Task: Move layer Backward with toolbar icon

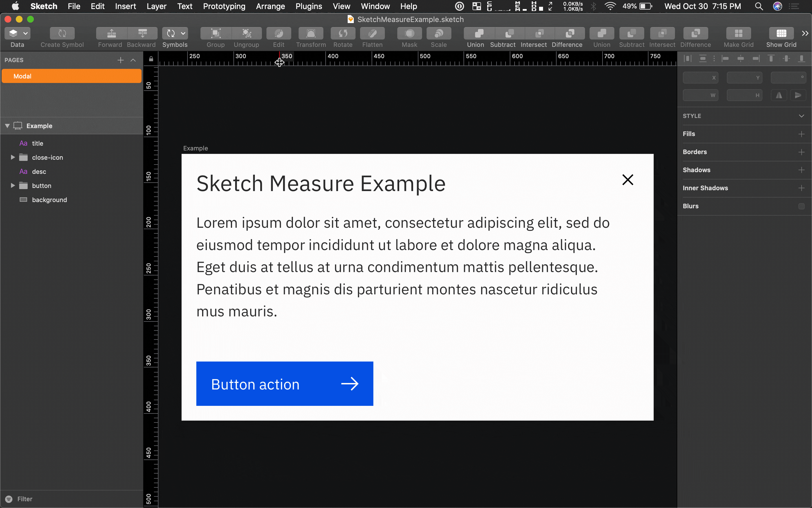Action: pos(142,33)
